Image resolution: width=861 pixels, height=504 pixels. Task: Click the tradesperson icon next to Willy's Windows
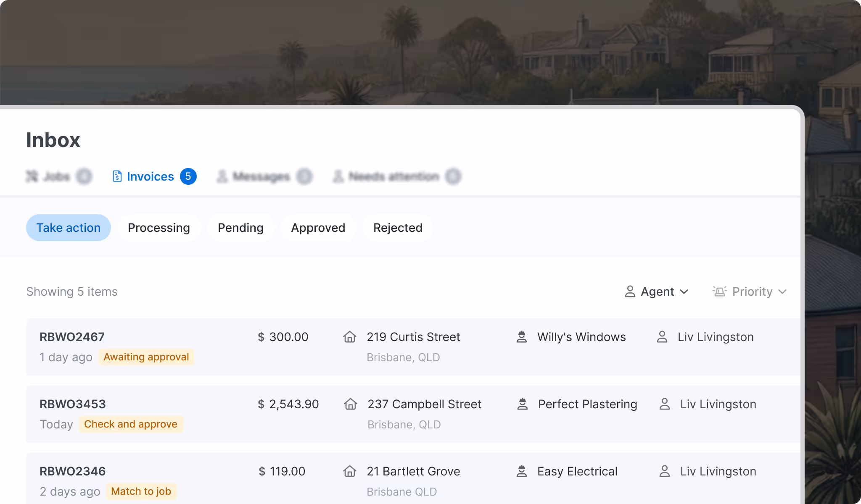click(x=522, y=337)
